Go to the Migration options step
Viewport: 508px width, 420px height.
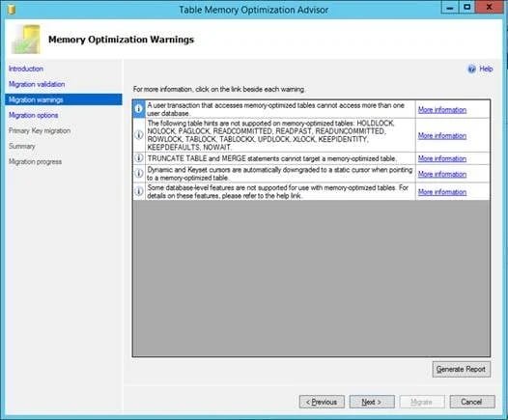(x=34, y=115)
